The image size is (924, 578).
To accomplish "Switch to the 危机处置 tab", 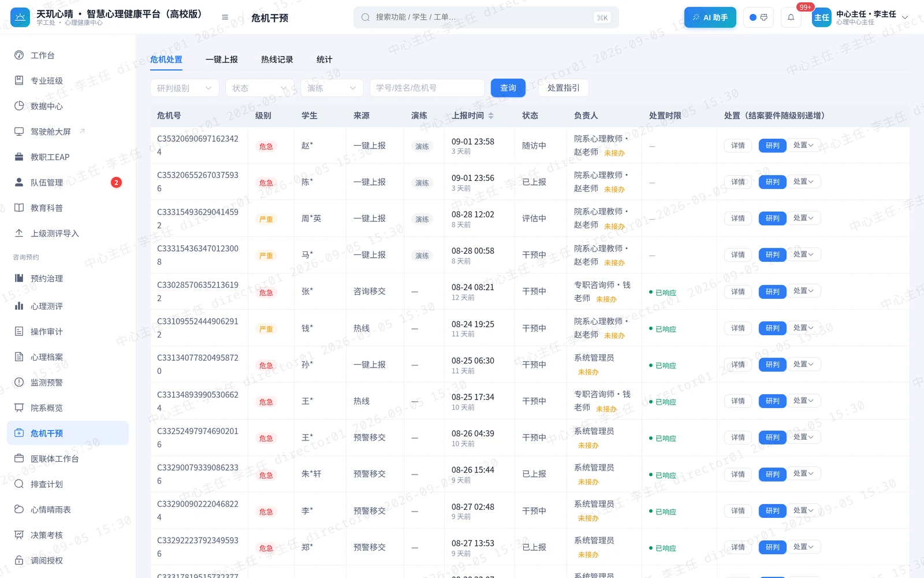I will coord(166,60).
